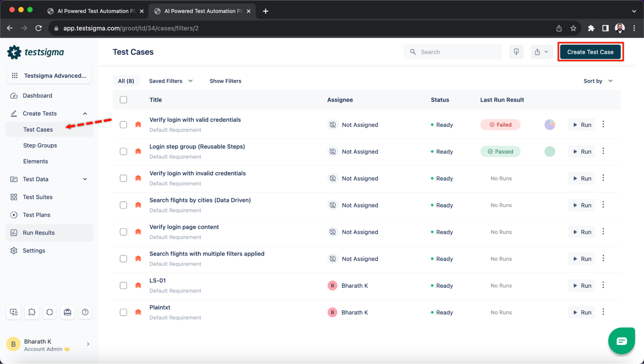Check the Verify login with invalid credentials checkbox
Viewport: 644px width, 364px height.
pyautogui.click(x=123, y=178)
